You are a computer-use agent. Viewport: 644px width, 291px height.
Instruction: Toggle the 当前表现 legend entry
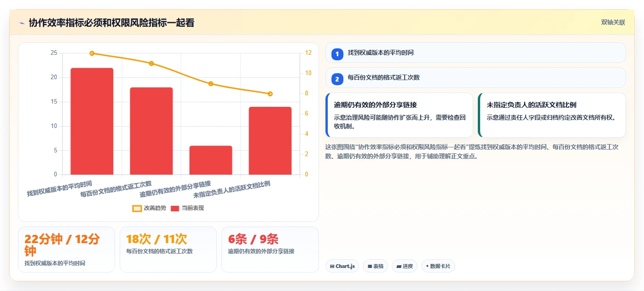point(187,208)
